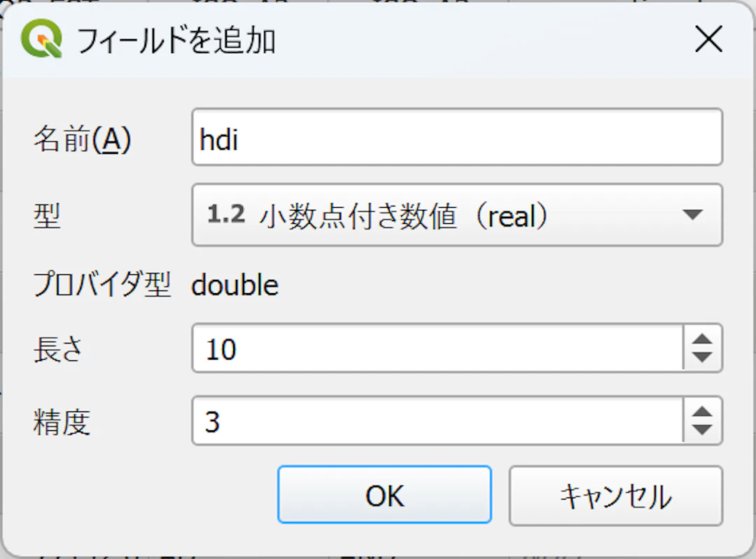Increase 長さ with the up arrow
The image size is (756, 559).
pos(702,339)
